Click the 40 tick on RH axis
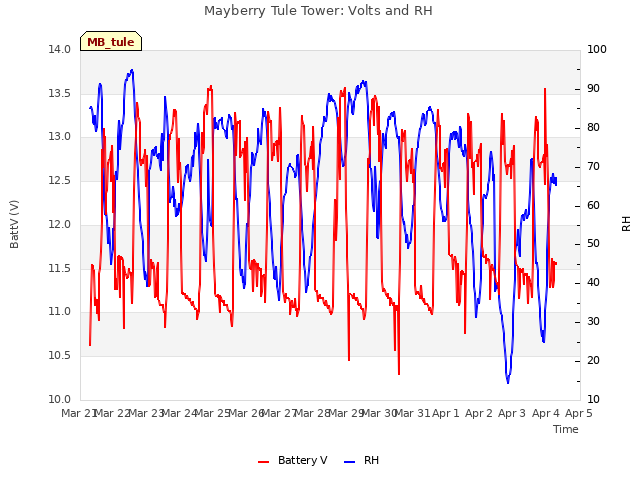This screenshot has width=640, height=480. (593, 282)
